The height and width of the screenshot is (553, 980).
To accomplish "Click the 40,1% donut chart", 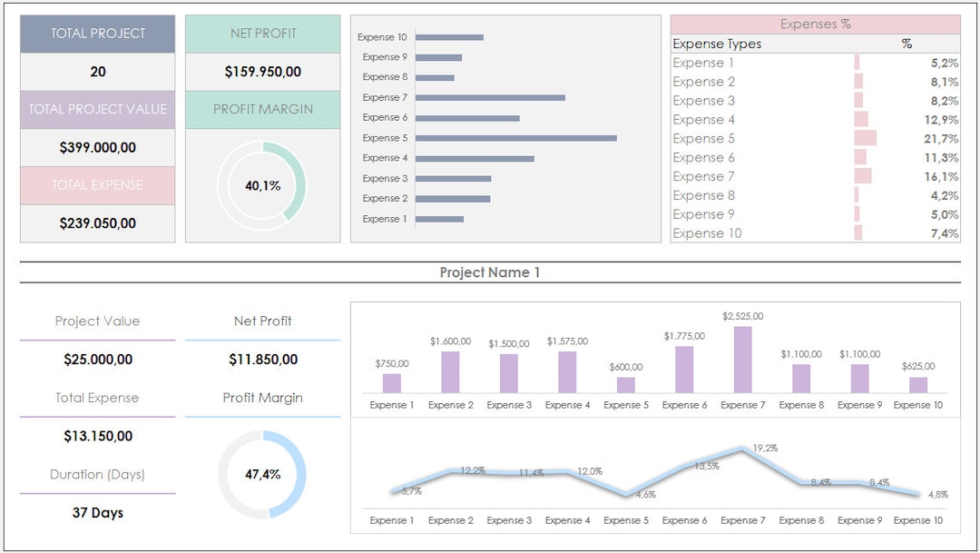I will [x=262, y=187].
